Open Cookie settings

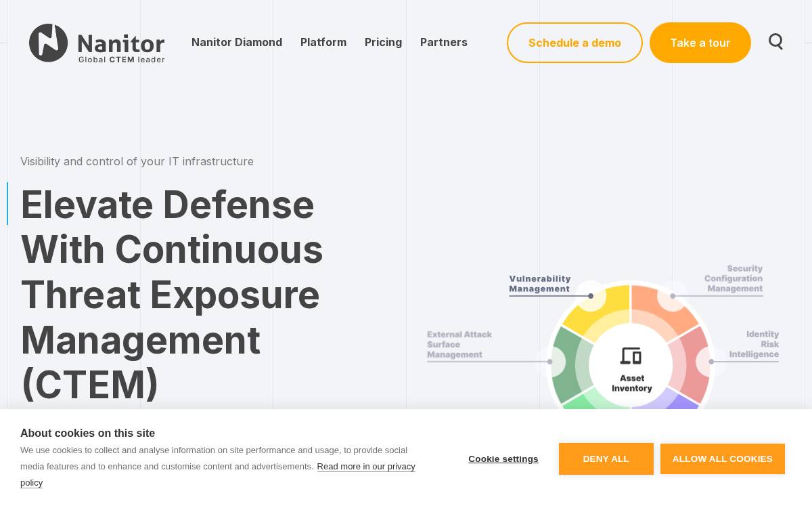(503, 459)
